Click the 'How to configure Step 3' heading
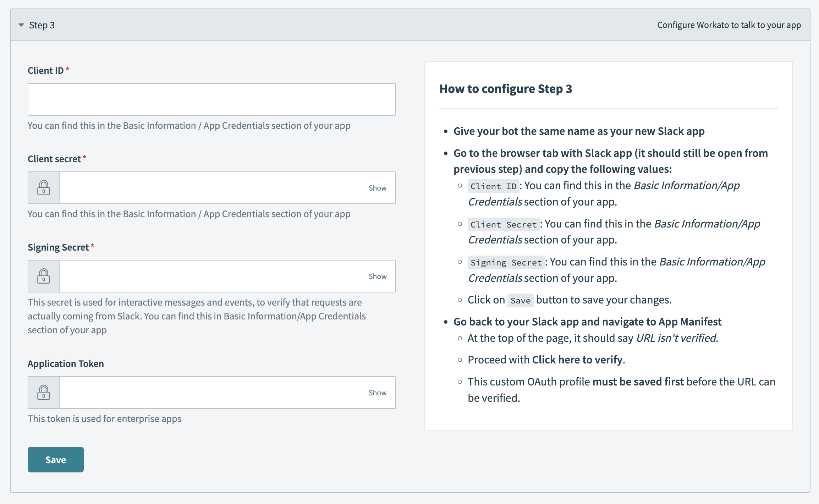This screenshot has height=504, width=819. point(506,89)
